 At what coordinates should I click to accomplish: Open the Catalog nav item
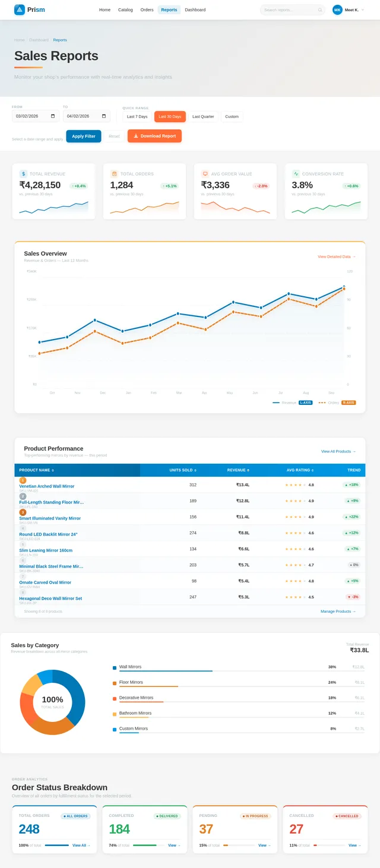tap(125, 10)
